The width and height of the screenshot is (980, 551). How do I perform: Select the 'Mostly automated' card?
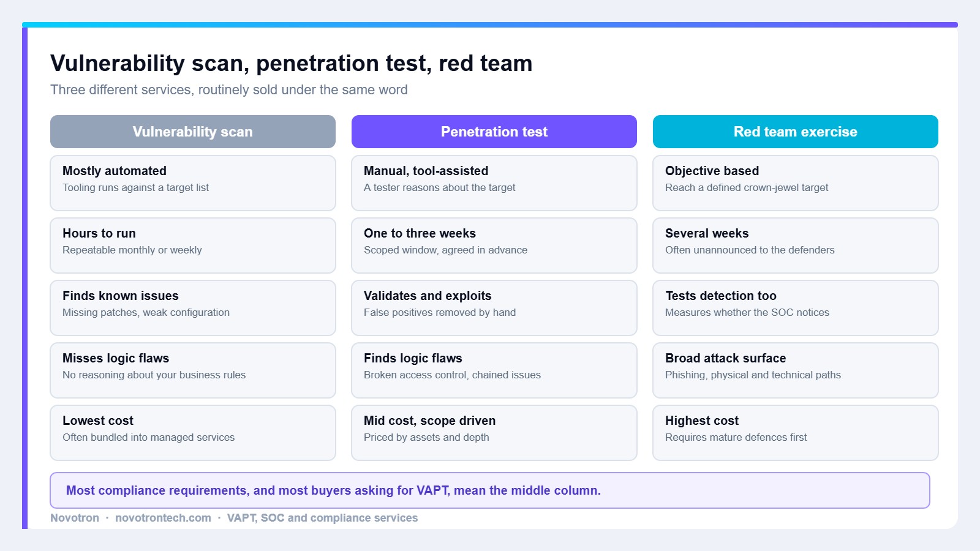coord(193,183)
